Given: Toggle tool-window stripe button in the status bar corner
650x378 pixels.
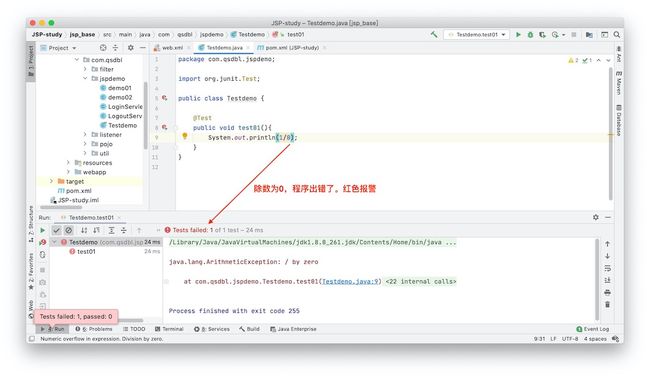Looking at the screenshot, I should pos(32,339).
